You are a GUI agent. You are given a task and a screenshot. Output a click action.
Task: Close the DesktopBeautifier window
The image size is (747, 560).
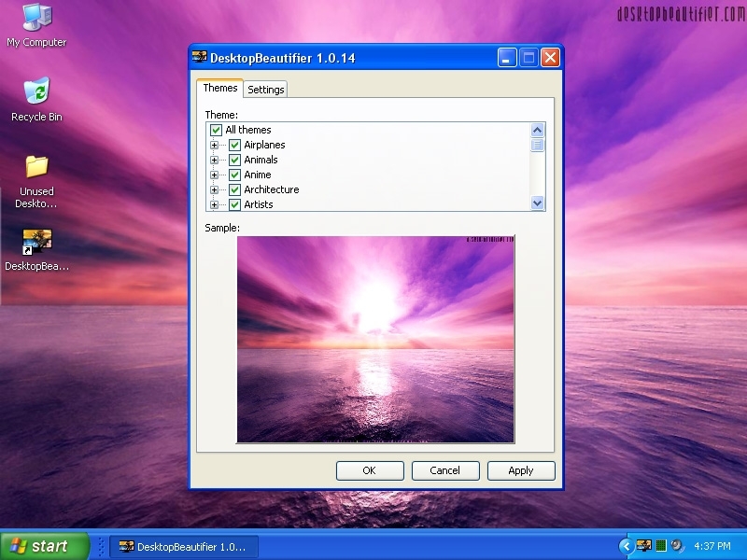pyautogui.click(x=550, y=58)
